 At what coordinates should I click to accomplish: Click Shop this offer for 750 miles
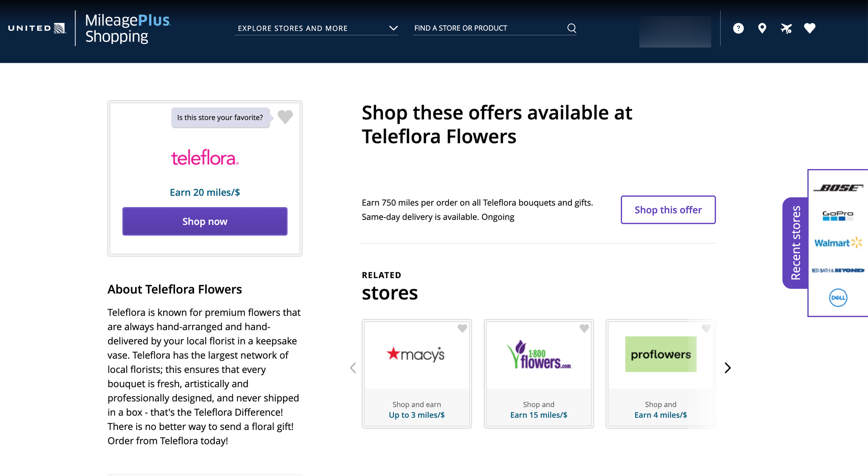point(668,210)
